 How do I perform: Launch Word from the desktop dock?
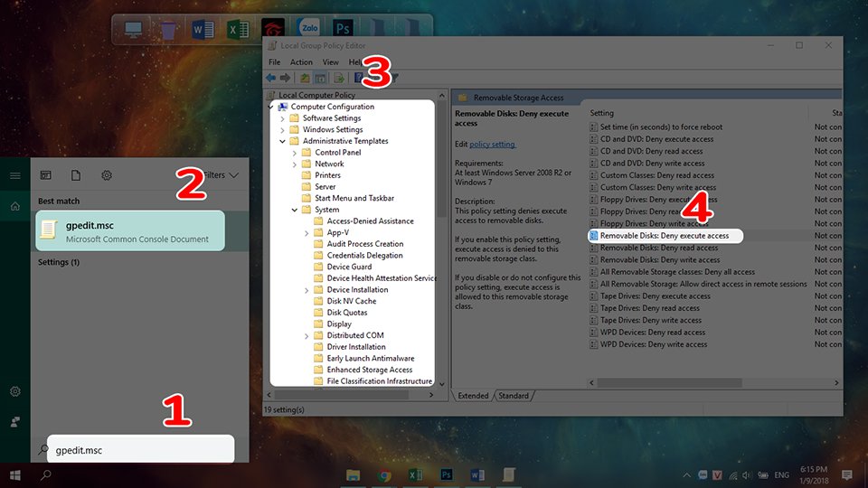pos(203,29)
